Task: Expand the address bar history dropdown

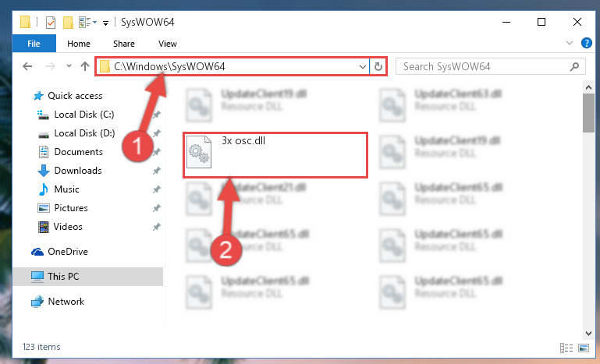Action: [x=362, y=67]
